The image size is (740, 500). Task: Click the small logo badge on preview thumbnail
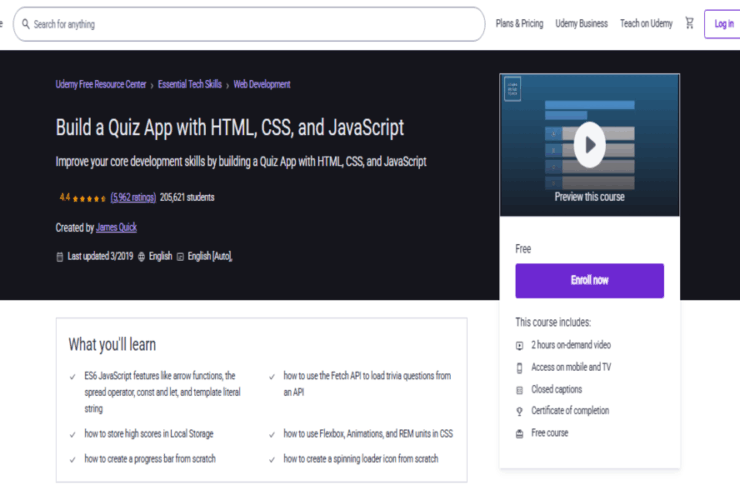click(x=513, y=88)
